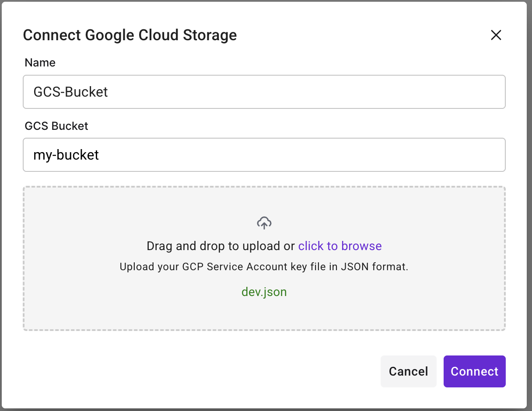
Task: Click the "Connect Google Cloud Storage" heading
Action: click(x=130, y=35)
